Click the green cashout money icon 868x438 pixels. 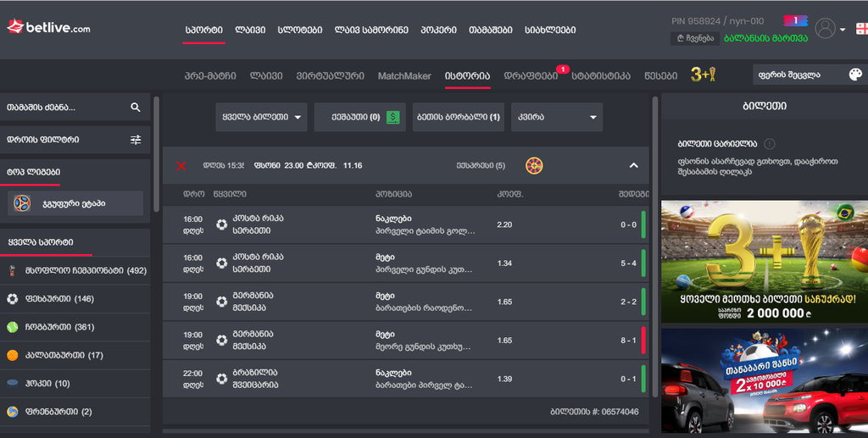point(393,118)
